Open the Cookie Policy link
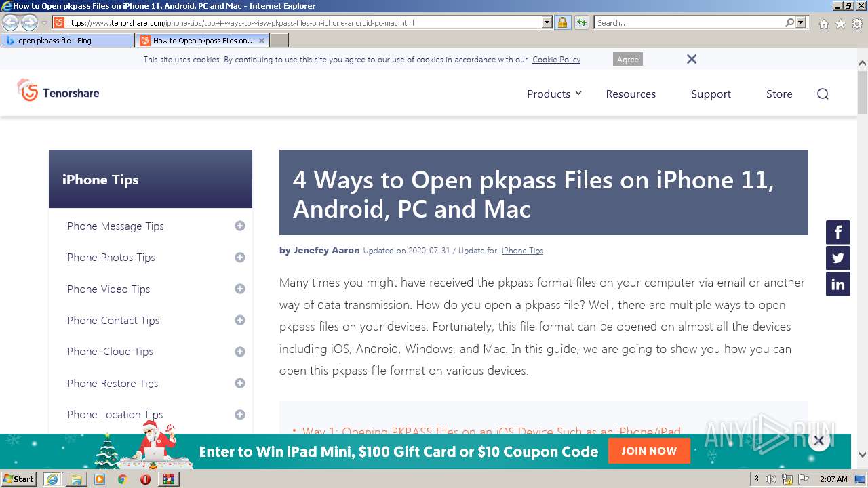The image size is (868, 488). [x=556, y=60]
